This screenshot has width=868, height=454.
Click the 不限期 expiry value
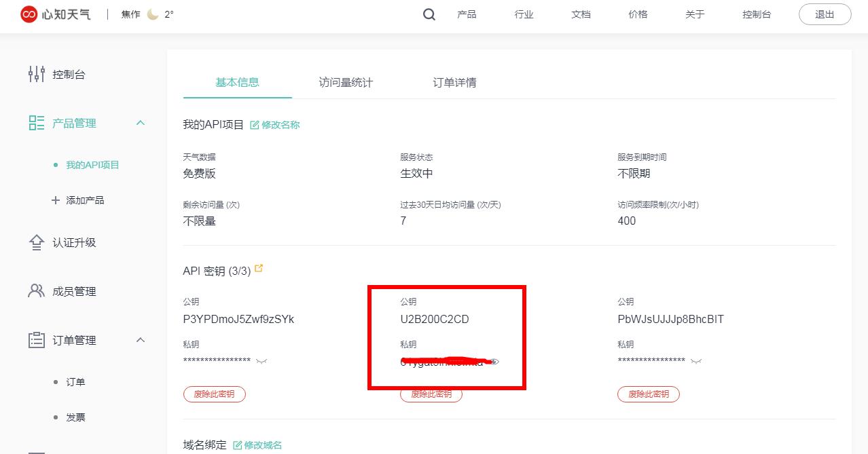pos(634,173)
